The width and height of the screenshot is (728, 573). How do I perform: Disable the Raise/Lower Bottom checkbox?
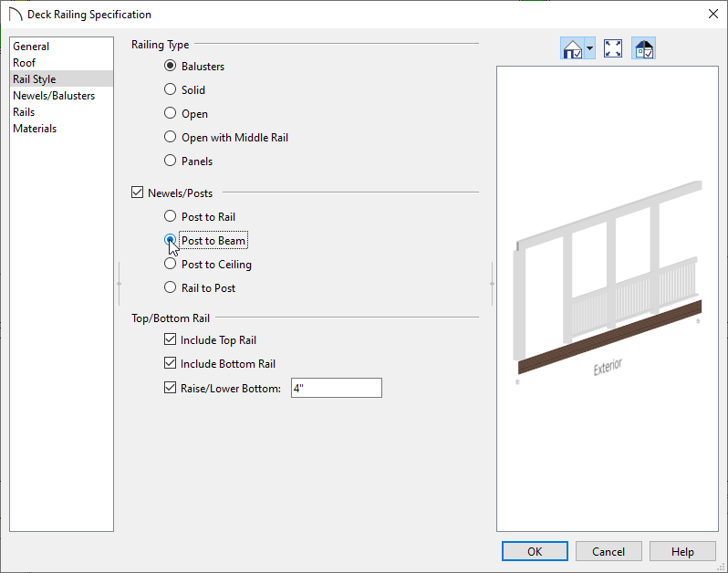pos(170,388)
